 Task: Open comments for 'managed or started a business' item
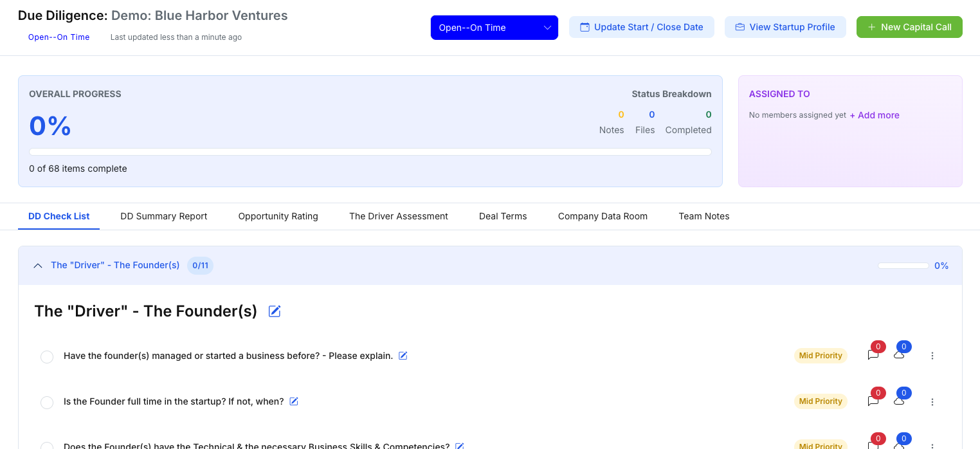pyautogui.click(x=873, y=355)
